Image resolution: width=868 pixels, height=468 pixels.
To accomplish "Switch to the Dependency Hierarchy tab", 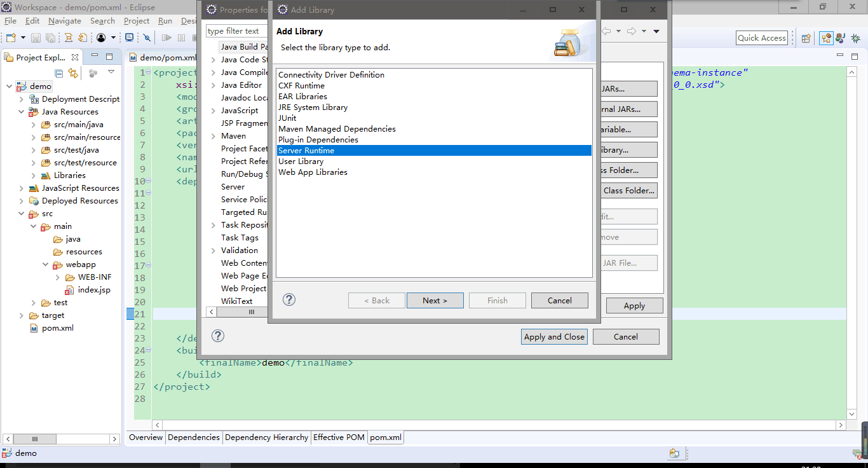I will point(266,437).
